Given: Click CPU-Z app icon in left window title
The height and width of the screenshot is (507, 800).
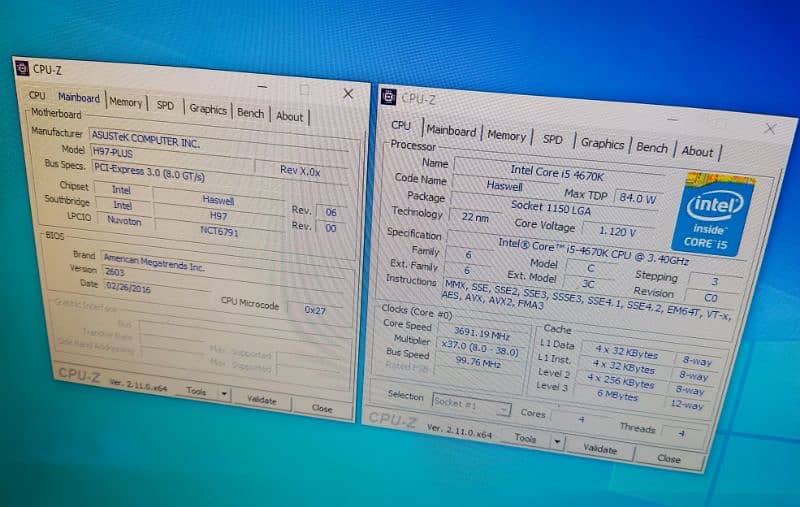Looking at the screenshot, I should (21, 67).
